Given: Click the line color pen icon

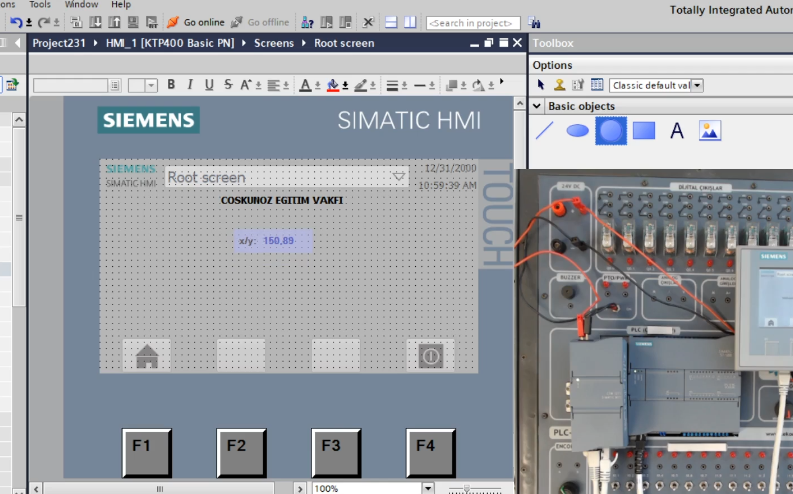Looking at the screenshot, I should 361,85.
